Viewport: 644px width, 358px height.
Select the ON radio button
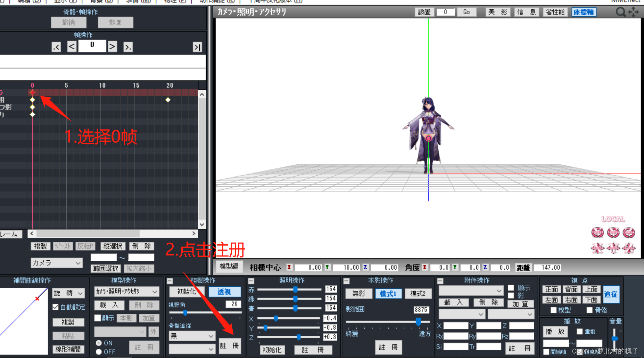pyautogui.click(x=99, y=343)
